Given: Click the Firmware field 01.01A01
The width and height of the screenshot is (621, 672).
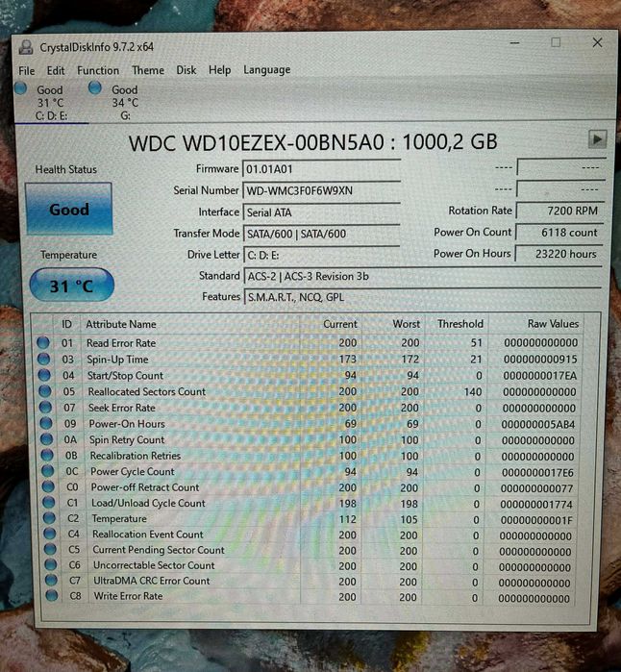Looking at the screenshot, I should click(x=321, y=169).
